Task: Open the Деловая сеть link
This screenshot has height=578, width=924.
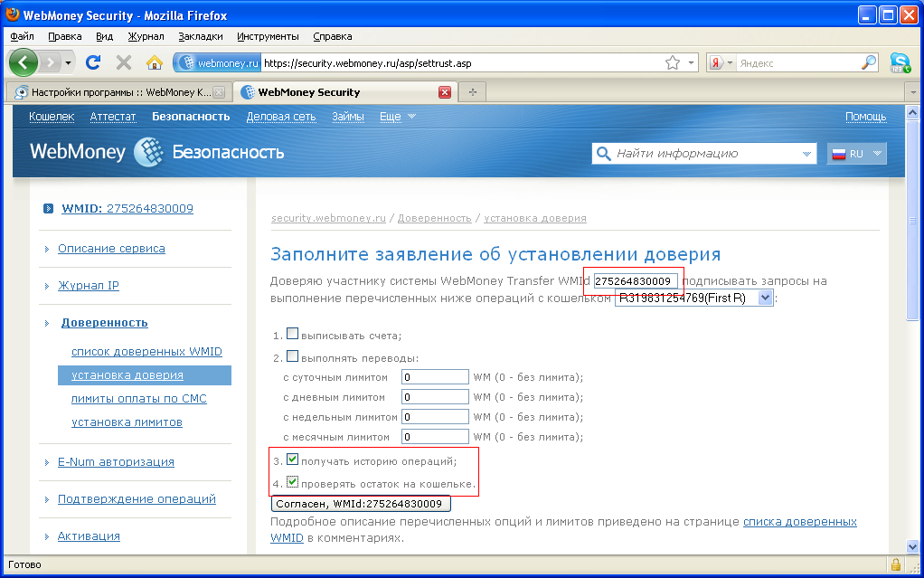Action: (x=281, y=116)
